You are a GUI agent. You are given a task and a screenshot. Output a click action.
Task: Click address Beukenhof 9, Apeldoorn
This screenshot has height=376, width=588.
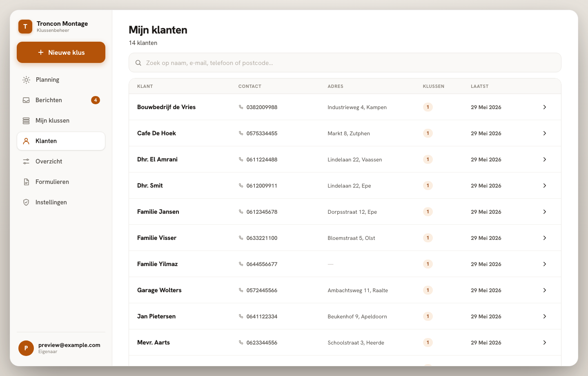pos(357,316)
